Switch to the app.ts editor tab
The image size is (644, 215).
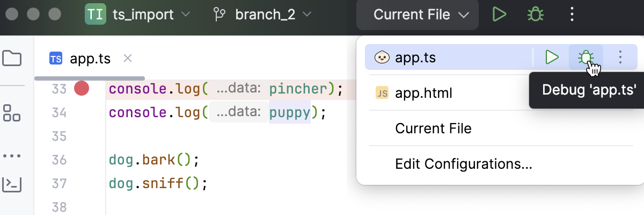(90, 59)
